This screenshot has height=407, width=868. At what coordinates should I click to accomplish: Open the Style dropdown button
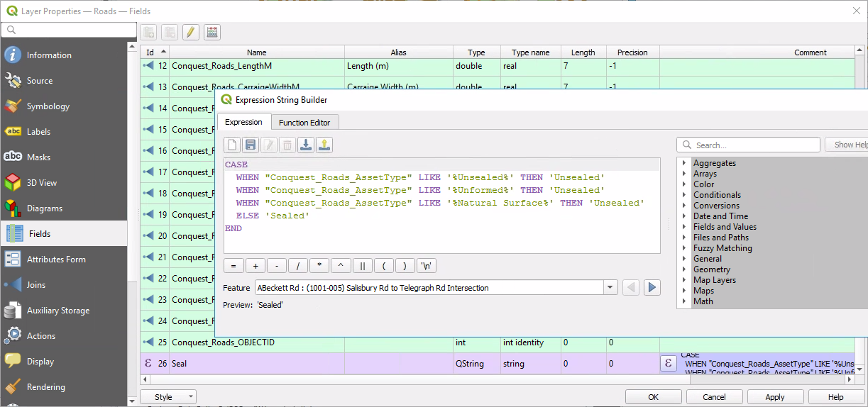click(168, 397)
